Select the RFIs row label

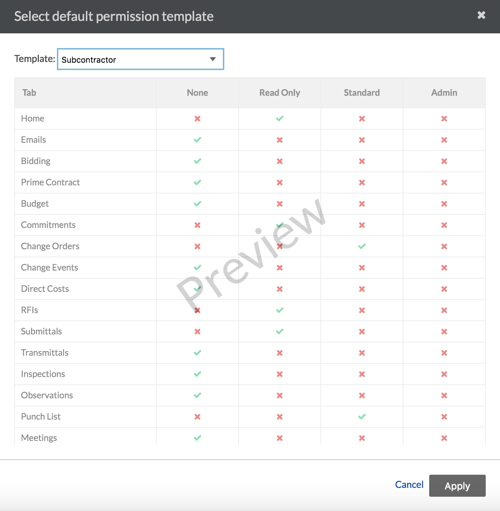[29, 310]
